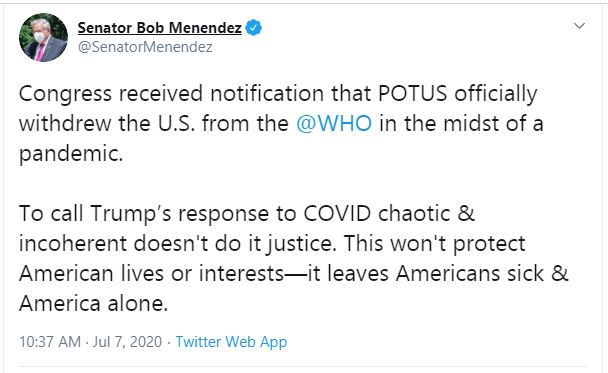Open Senator Bob Menendez's profile photo
608x373 pixels.
pyautogui.click(x=43, y=38)
